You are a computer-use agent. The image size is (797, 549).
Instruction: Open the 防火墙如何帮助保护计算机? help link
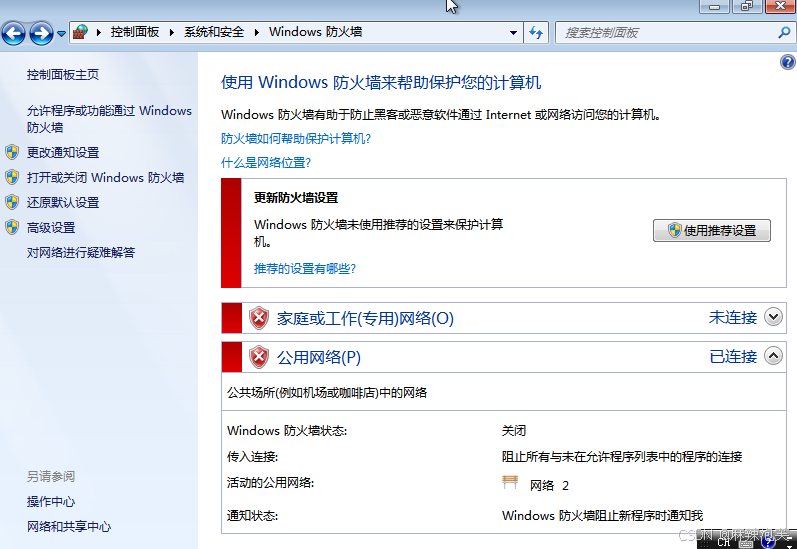pos(296,138)
